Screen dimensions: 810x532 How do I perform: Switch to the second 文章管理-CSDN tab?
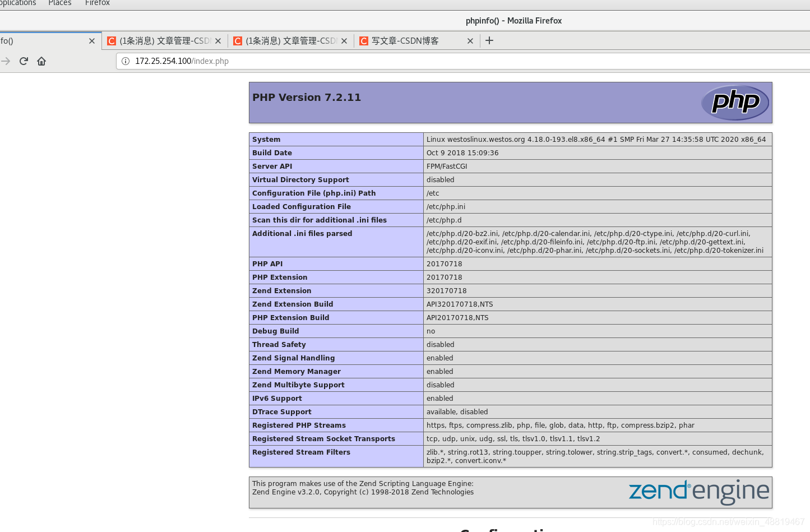pos(291,41)
